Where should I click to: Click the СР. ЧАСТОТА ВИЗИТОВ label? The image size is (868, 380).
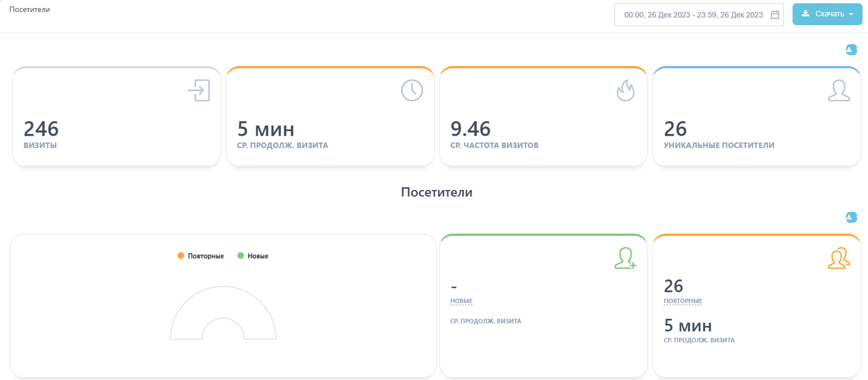click(495, 145)
